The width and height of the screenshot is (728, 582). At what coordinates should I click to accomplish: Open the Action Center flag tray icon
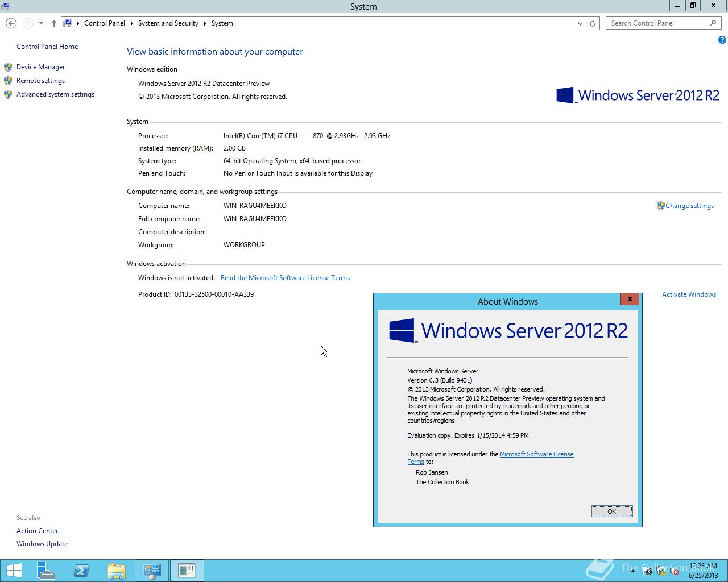point(647,571)
